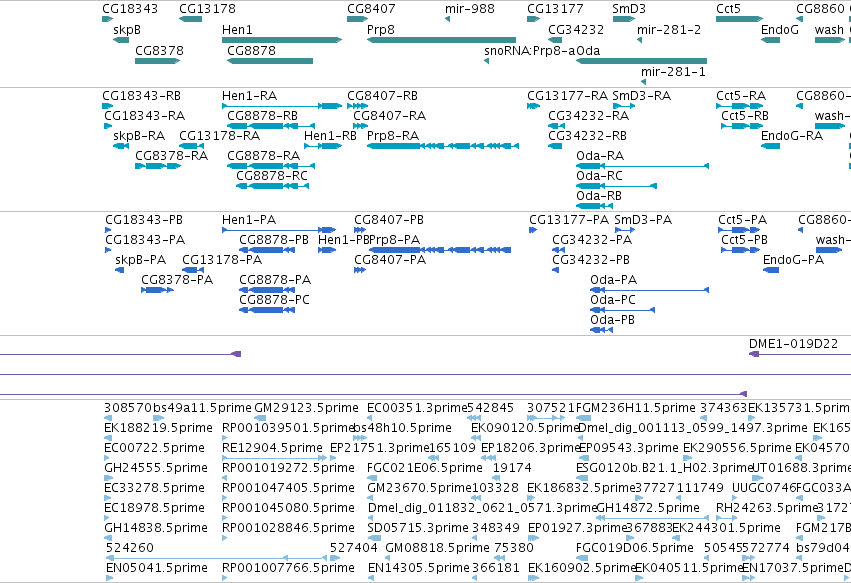
Task: Select the Hen1-RA transcript
Action: click(x=282, y=106)
